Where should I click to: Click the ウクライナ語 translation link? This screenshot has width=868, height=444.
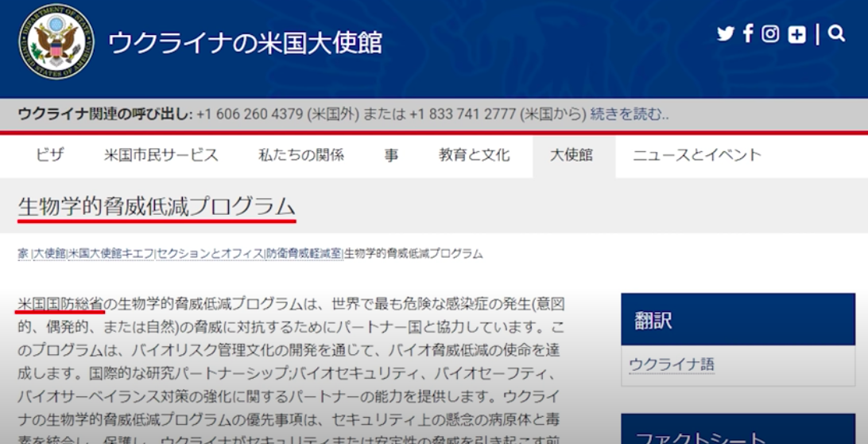(x=671, y=364)
